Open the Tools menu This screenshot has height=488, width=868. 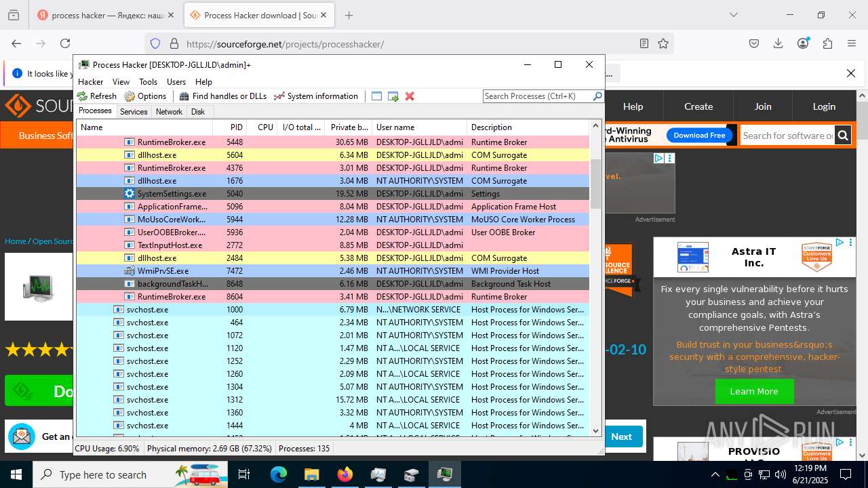(148, 81)
